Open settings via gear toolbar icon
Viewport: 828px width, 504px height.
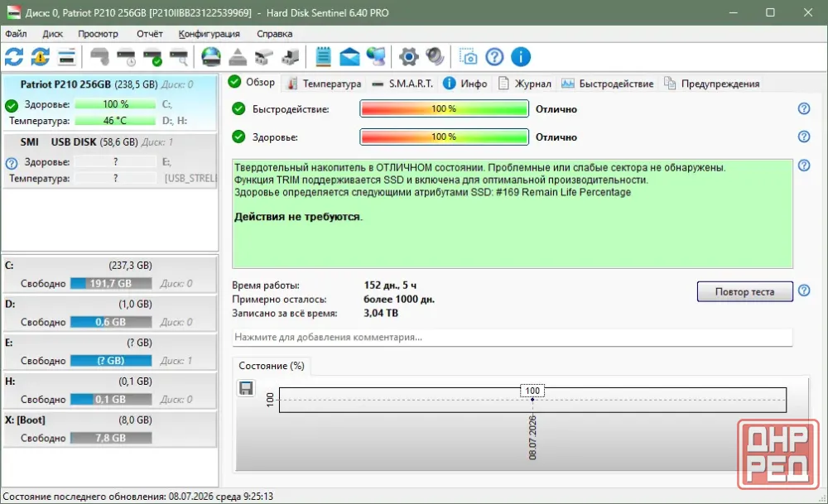click(408, 57)
